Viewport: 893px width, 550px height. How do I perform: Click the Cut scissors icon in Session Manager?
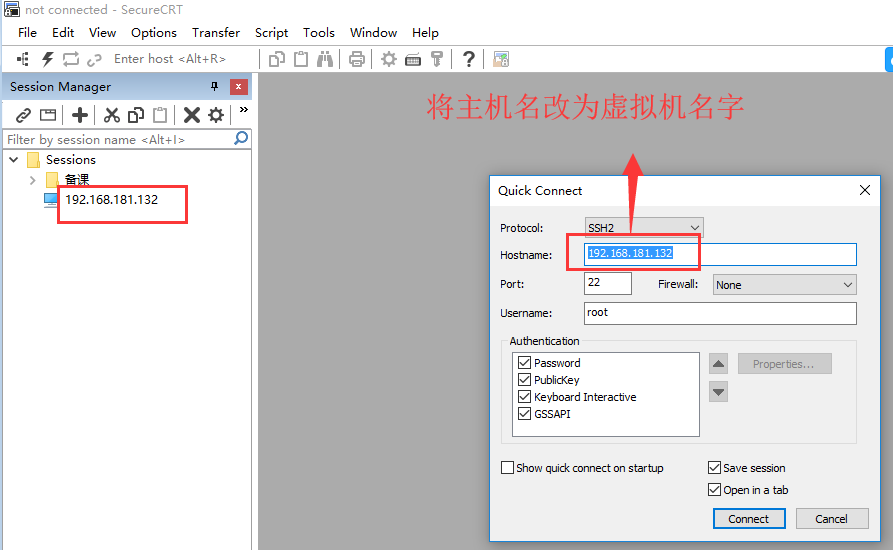[x=112, y=115]
